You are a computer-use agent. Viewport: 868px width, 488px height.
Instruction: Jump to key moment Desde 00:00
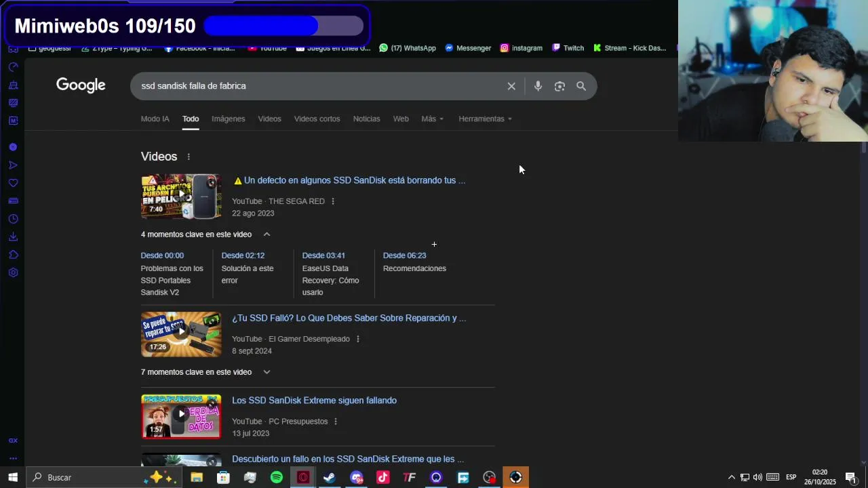(x=162, y=256)
